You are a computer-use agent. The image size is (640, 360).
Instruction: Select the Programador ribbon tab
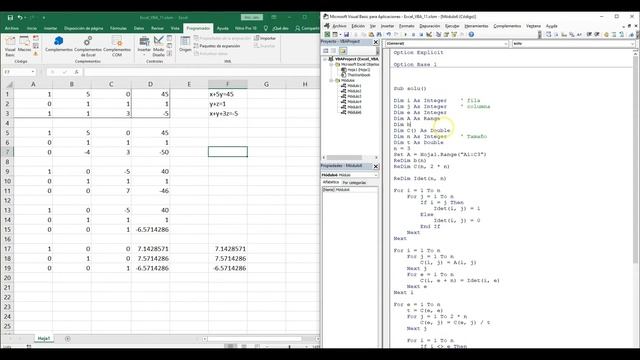(198, 28)
